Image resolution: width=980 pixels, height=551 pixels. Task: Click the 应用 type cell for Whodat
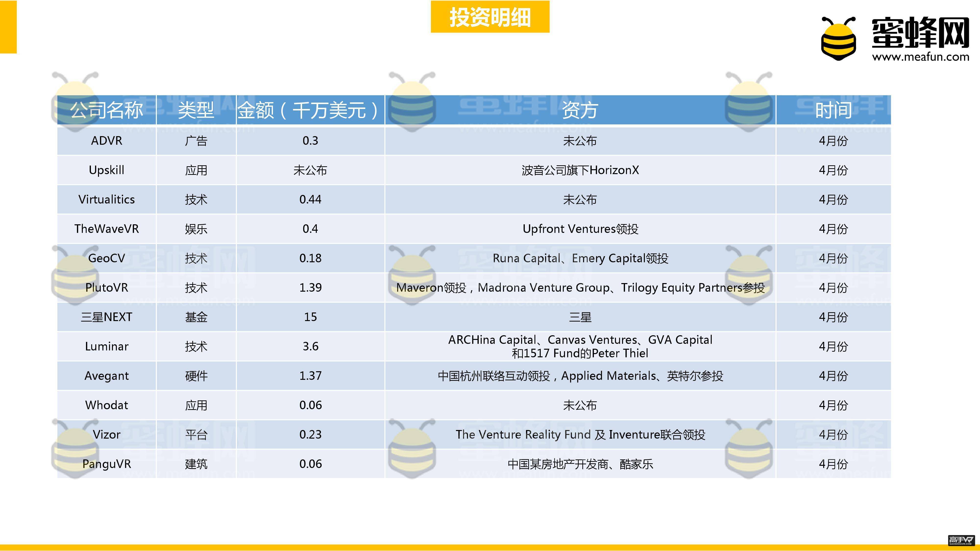tap(196, 405)
